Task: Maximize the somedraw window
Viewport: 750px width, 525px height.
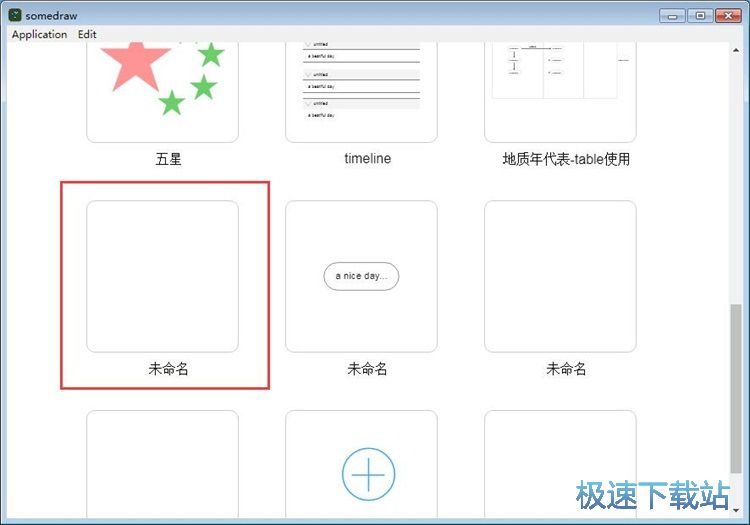Action: coord(700,16)
